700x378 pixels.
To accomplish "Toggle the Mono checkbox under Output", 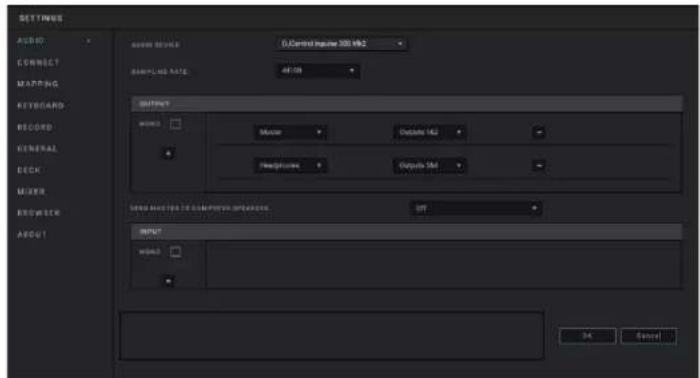I will [x=175, y=124].
